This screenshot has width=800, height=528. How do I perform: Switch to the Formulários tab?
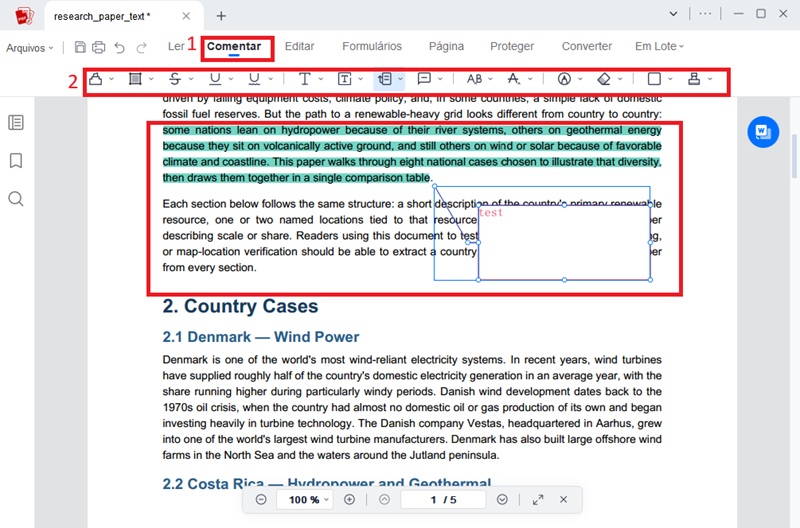[372, 46]
